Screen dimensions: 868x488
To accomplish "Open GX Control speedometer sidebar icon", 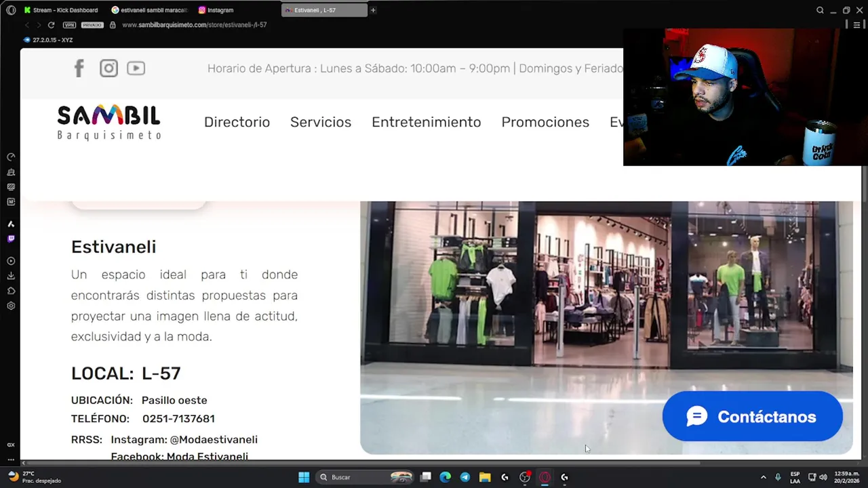I will click(x=11, y=157).
